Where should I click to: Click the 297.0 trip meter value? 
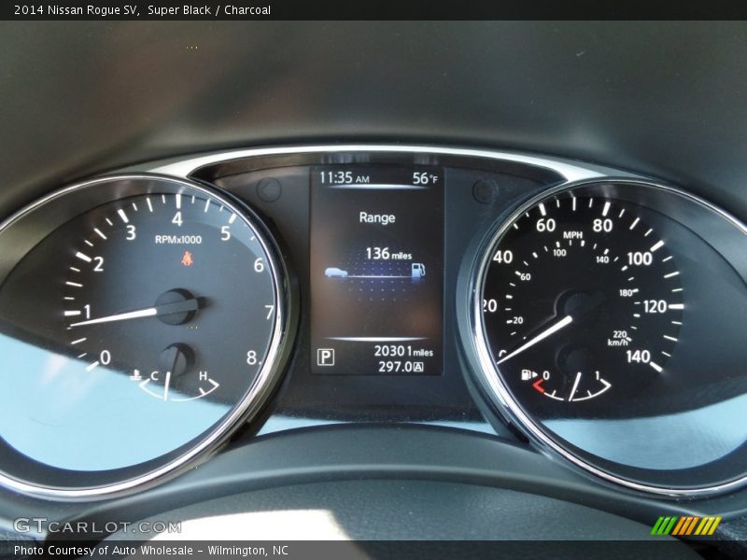point(395,367)
